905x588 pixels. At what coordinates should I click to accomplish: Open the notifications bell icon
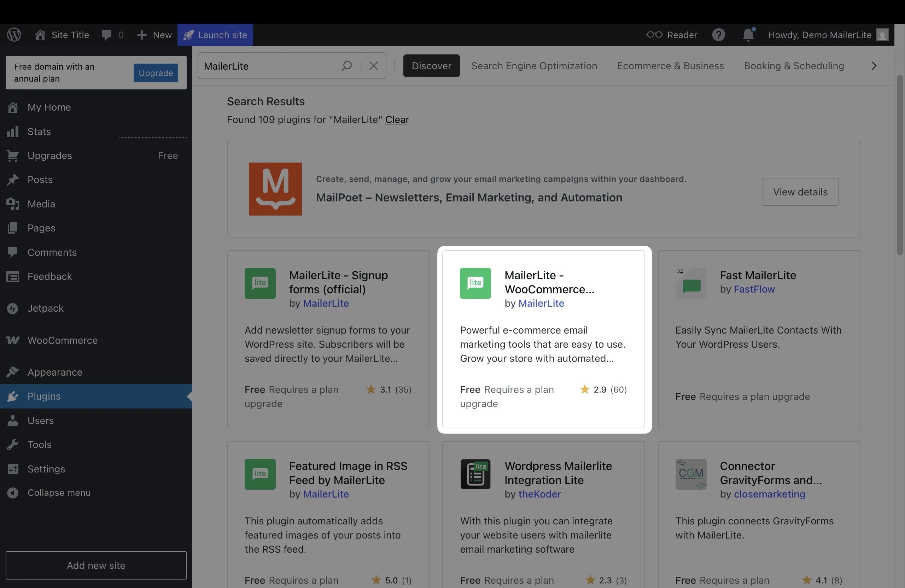(x=748, y=35)
